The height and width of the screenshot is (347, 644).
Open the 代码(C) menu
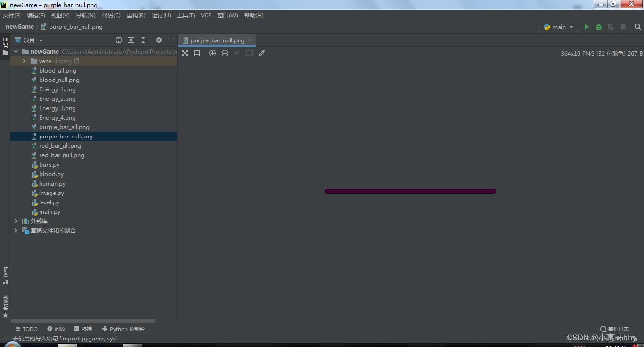tap(111, 16)
